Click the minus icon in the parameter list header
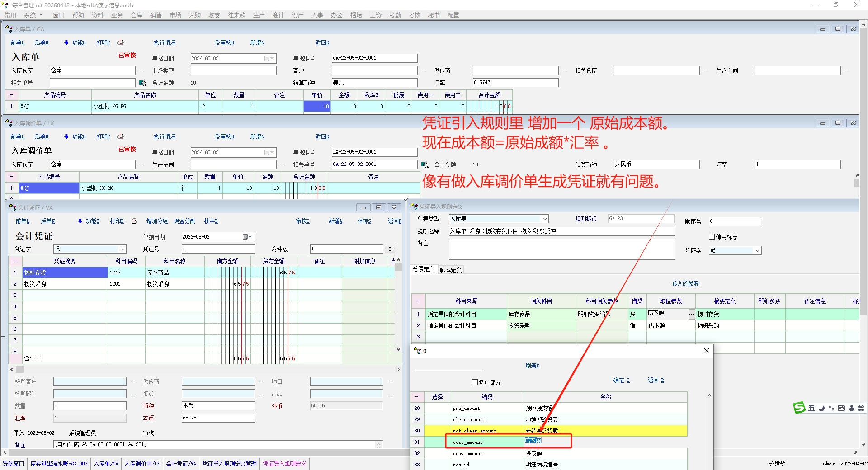Image resolution: width=868 pixels, height=470 pixels. (x=417, y=397)
